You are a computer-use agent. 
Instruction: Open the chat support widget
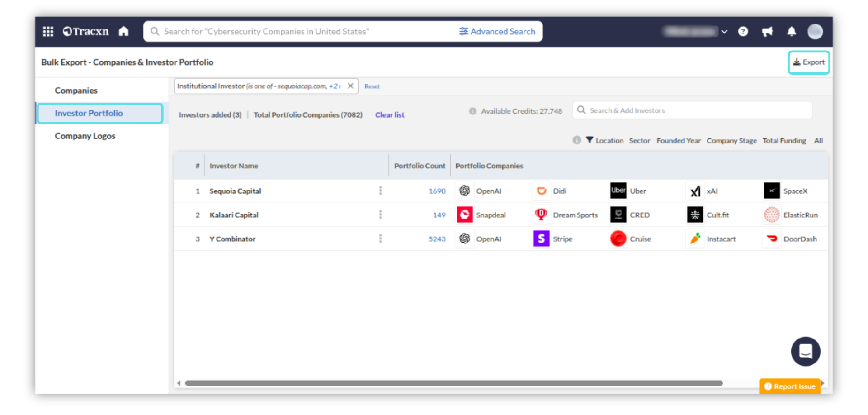tap(805, 351)
